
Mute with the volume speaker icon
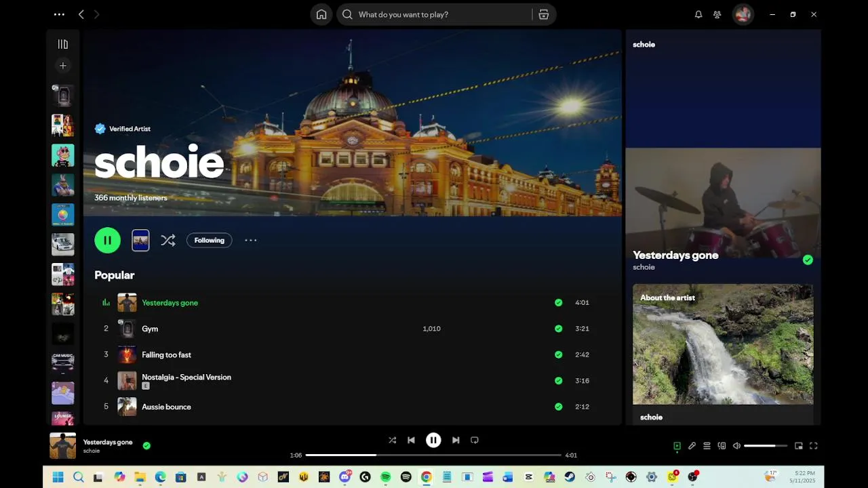736,445
